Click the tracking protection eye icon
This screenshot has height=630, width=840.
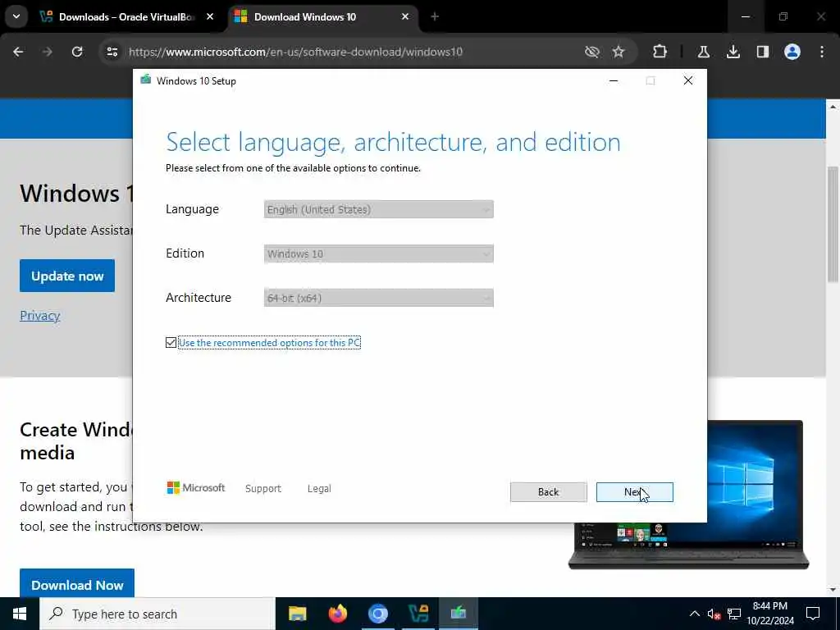click(x=592, y=52)
